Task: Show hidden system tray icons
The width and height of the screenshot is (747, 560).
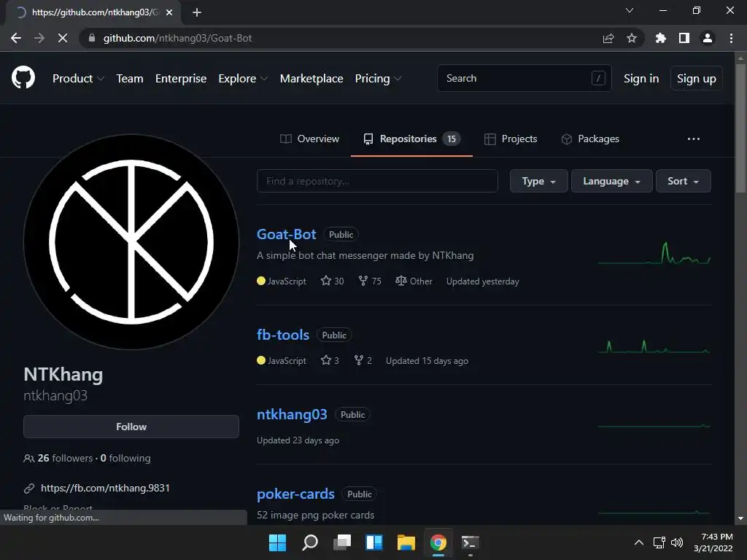Action: [639, 542]
